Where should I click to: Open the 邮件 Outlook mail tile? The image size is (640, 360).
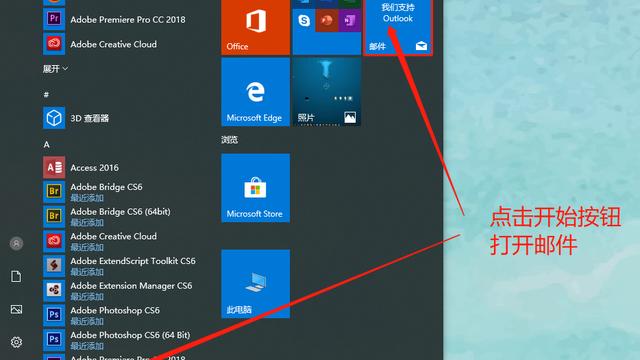[398, 27]
